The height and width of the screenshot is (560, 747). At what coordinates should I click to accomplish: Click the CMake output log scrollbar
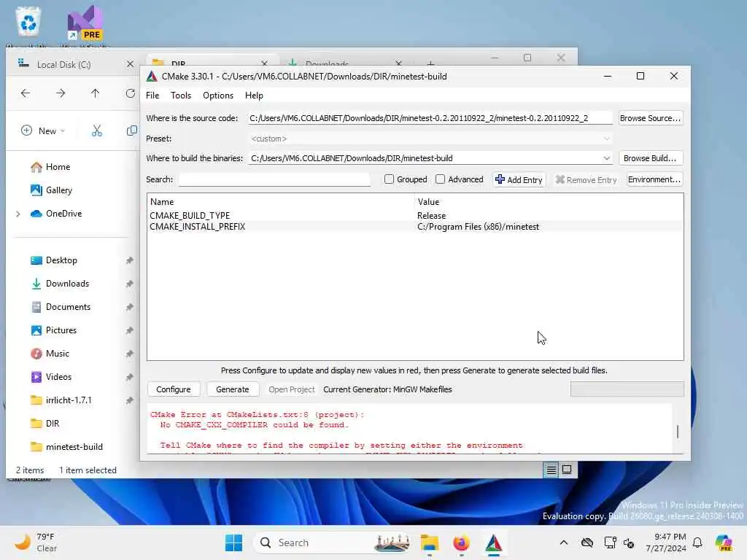[678, 432]
